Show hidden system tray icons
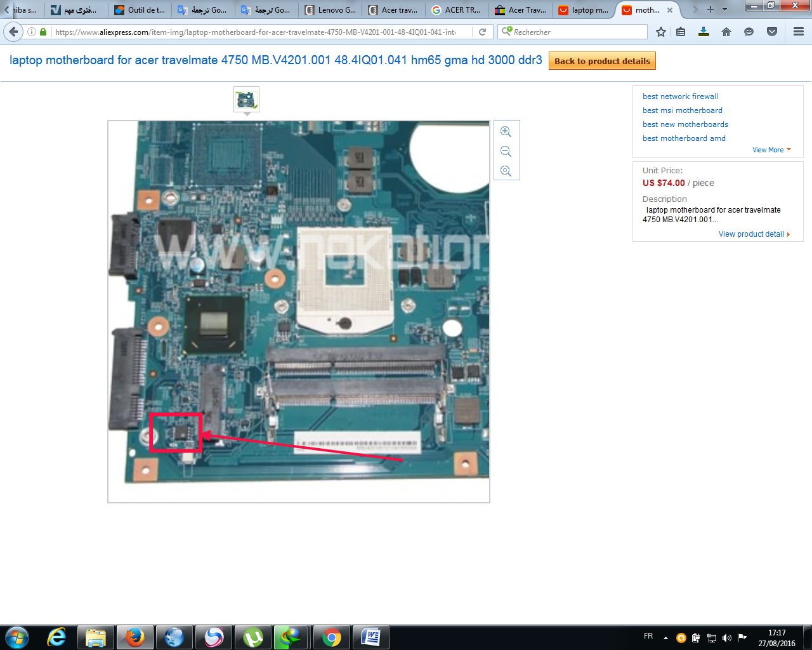 [x=665, y=638]
